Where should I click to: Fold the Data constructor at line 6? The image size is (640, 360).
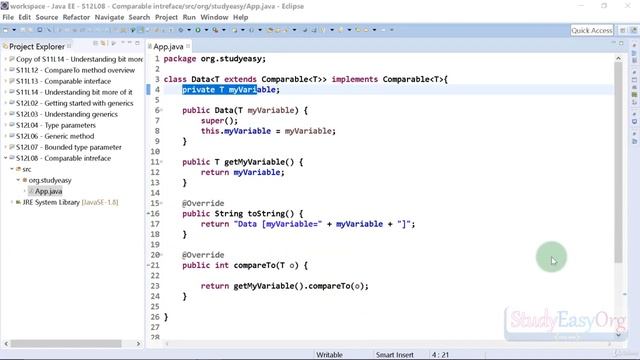(x=161, y=110)
